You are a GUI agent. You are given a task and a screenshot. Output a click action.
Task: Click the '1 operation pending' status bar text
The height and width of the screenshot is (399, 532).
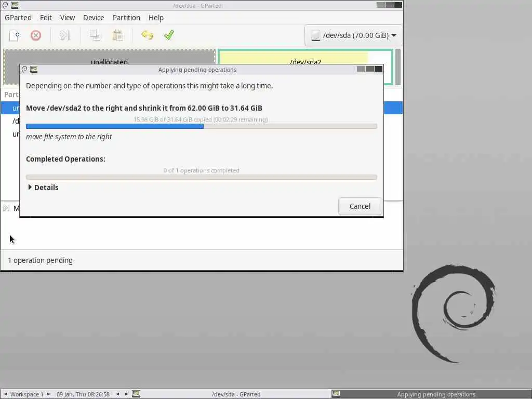coord(41,260)
